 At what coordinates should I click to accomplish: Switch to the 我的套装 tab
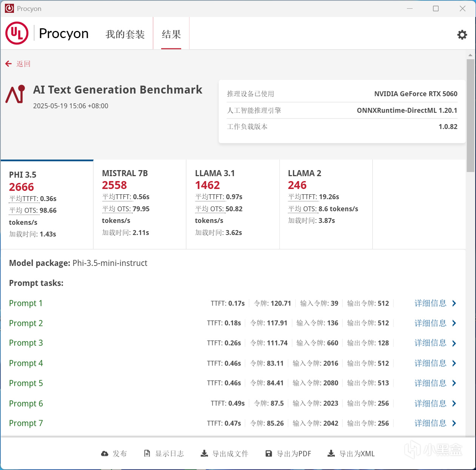coord(125,34)
